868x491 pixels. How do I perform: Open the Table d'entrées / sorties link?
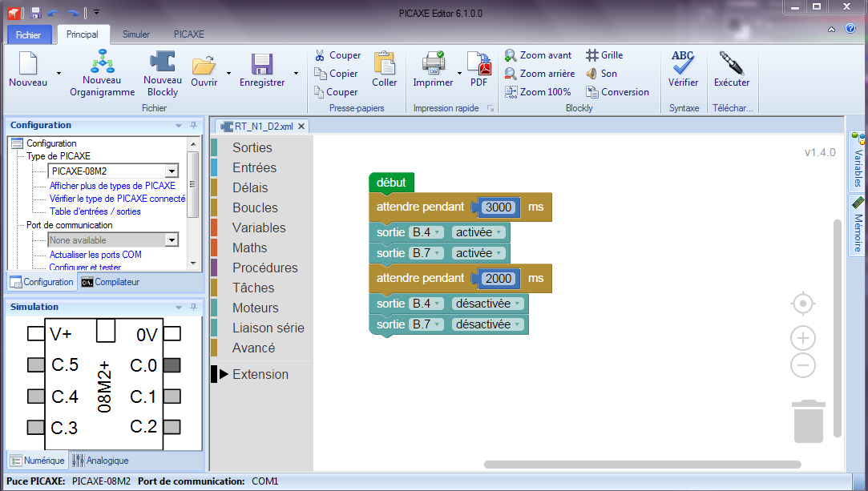click(95, 211)
